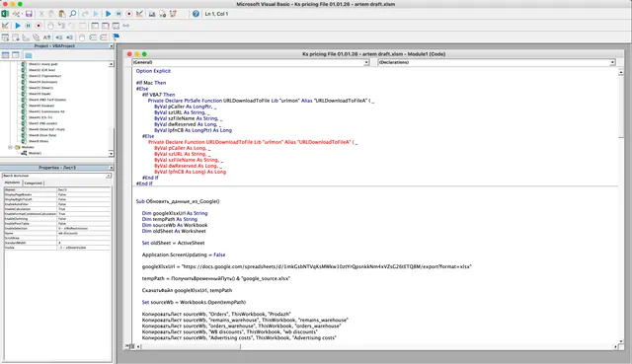Click Break pause icon in Debug toolbar
The height and width of the screenshot is (364, 632).
click(x=29, y=26)
